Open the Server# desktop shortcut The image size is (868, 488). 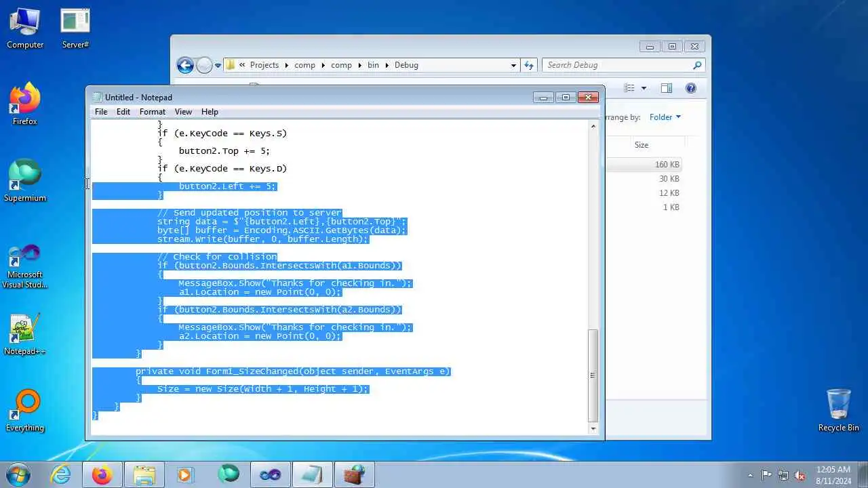pos(75,29)
